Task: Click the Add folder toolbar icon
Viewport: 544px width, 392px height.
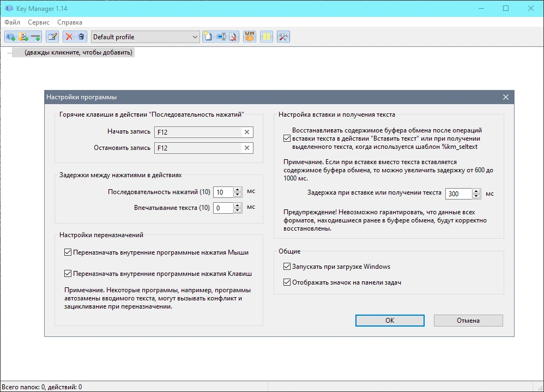Action: [23, 37]
